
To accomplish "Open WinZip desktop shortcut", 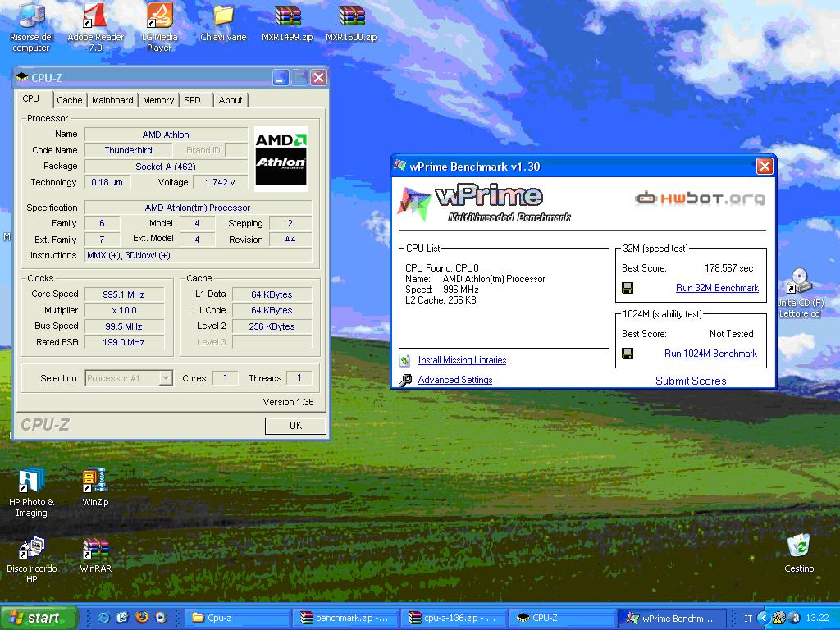I will click(95, 487).
